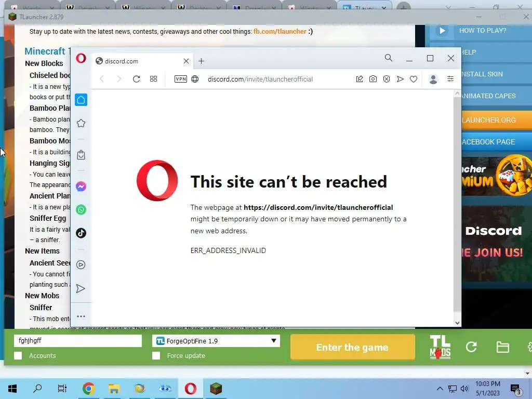Open Messenger in Opera sidebar
Screen dimensions: 532x399
[81, 187]
